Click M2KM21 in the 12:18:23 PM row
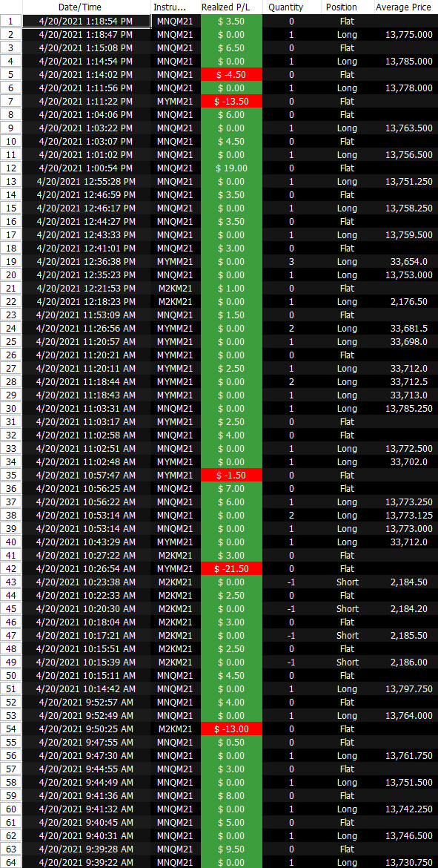The width and height of the screenshot is (438, 868). (176, 302)
